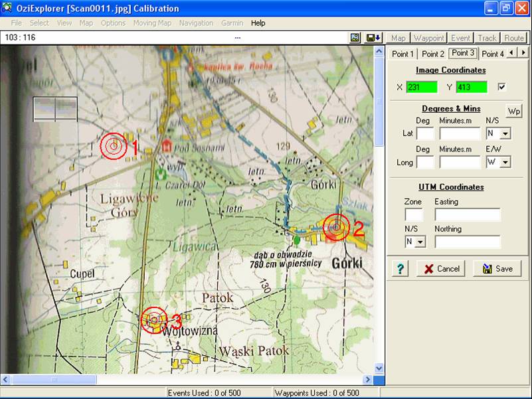Click the image Y coordinate field
Screen dimensions: 532x399
tap(472, 87)
